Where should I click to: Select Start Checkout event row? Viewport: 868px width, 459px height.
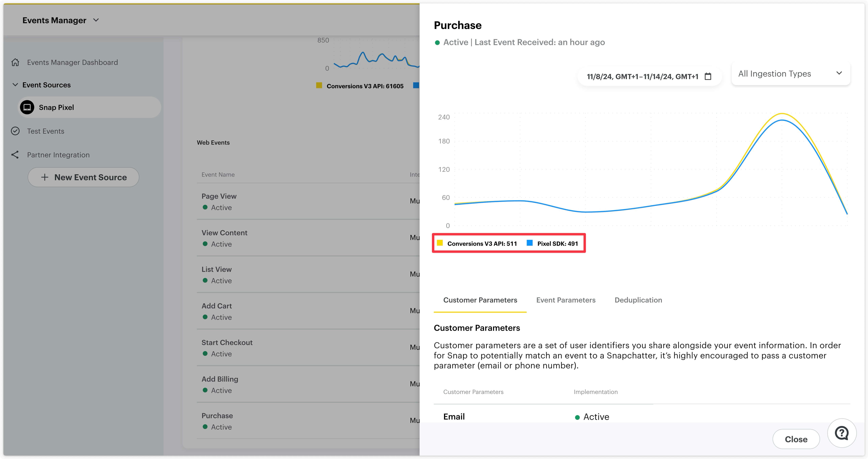pyautogui.click(x=308, y=348)
